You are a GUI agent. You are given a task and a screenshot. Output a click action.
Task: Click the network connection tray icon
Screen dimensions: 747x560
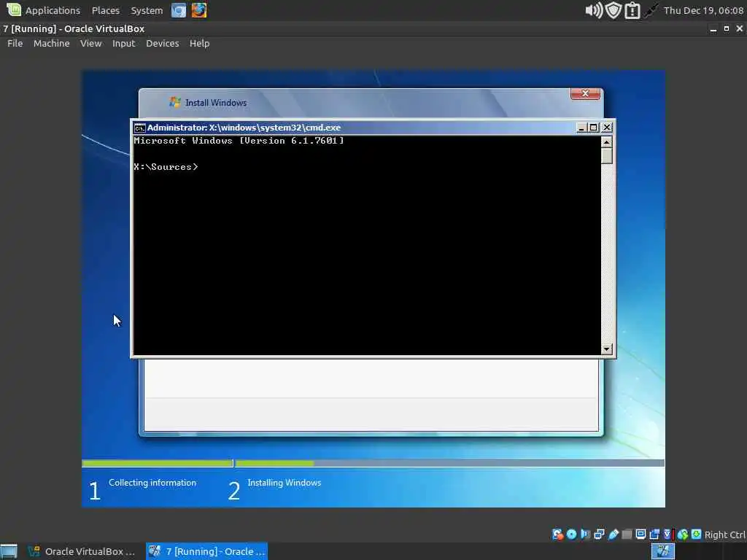click(651, 10)
